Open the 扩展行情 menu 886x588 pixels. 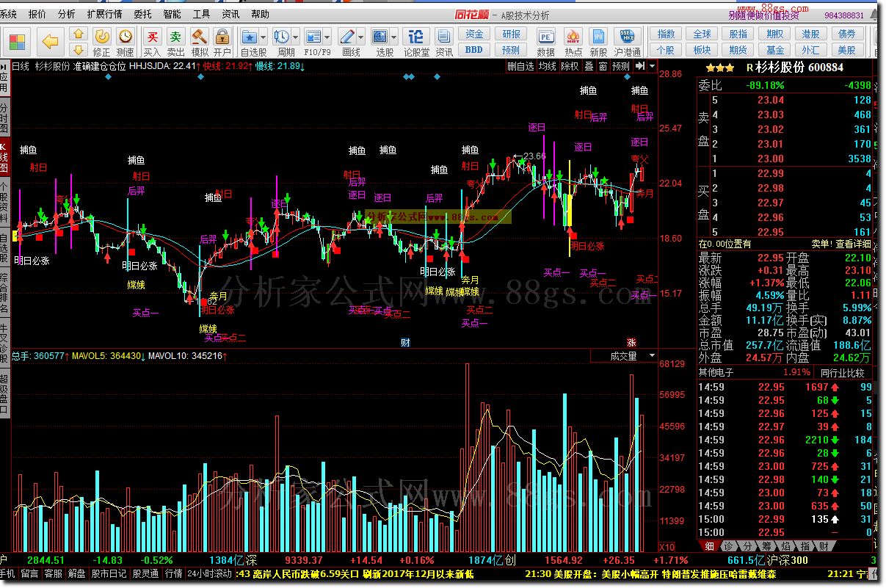(x=105, y=14)
